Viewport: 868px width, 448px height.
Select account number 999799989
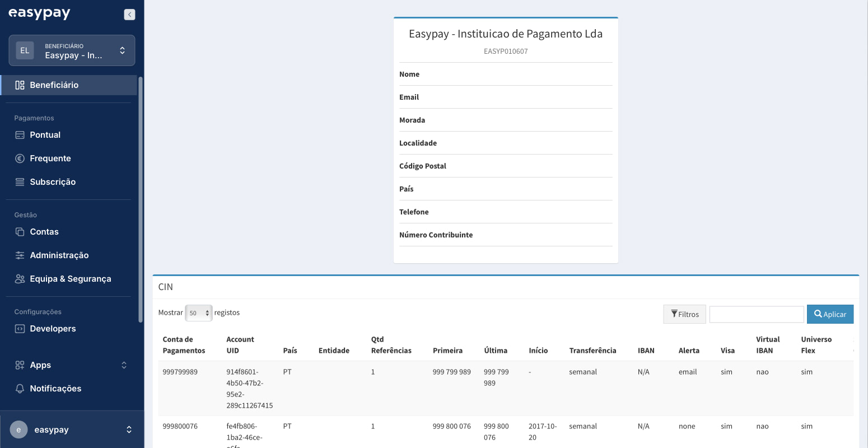click(180, 372)
